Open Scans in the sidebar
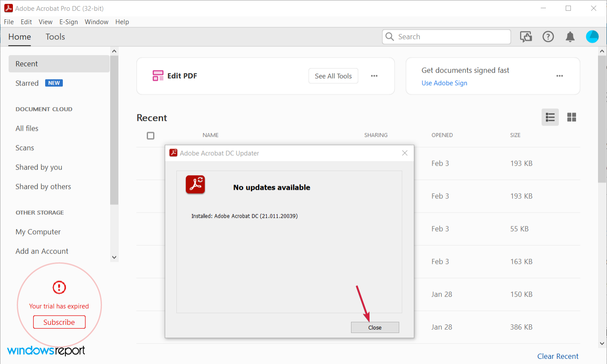This screenshot has width=607, height=364. (25, 148)
